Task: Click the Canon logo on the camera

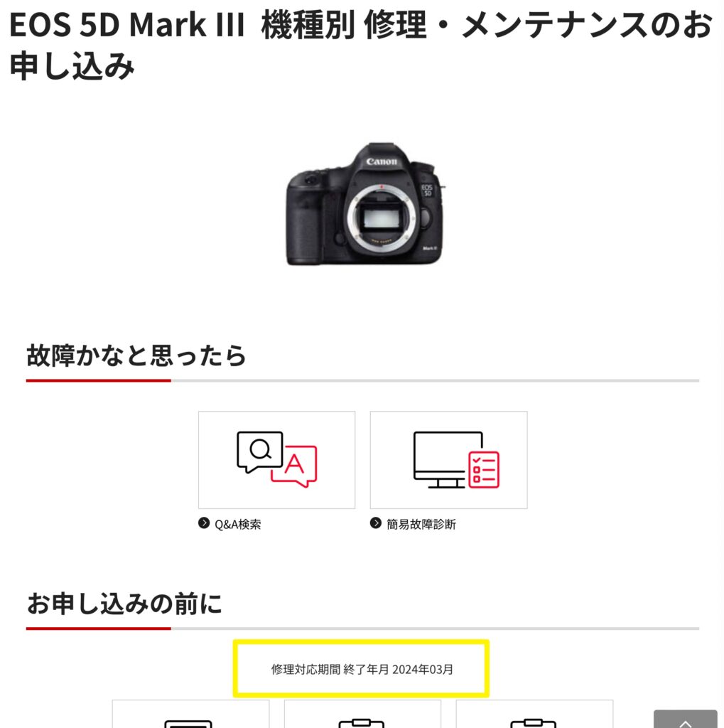Action: (x=382, y=161)
